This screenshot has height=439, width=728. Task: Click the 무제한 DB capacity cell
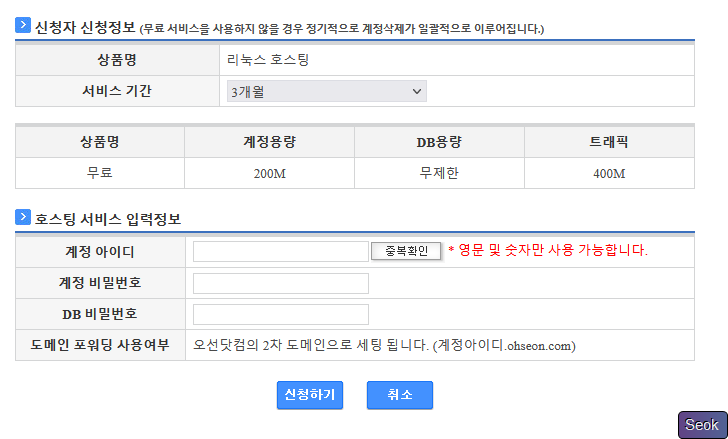pyautogui.click(x=438, y=173)
